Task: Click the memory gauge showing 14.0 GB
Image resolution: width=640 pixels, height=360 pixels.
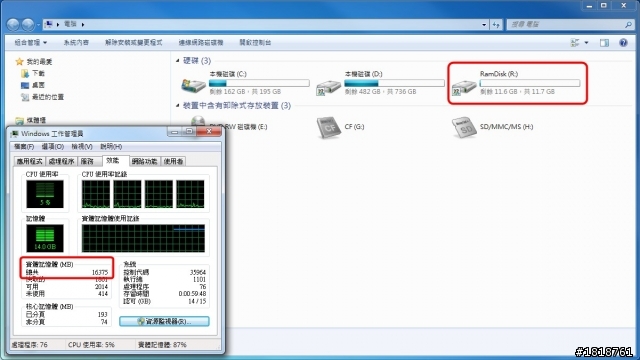Action: (x=45, y=238)
